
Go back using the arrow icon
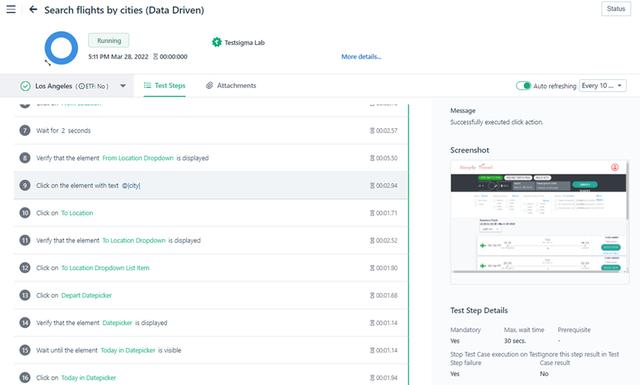pyautogui.click(x=33, y=9)
